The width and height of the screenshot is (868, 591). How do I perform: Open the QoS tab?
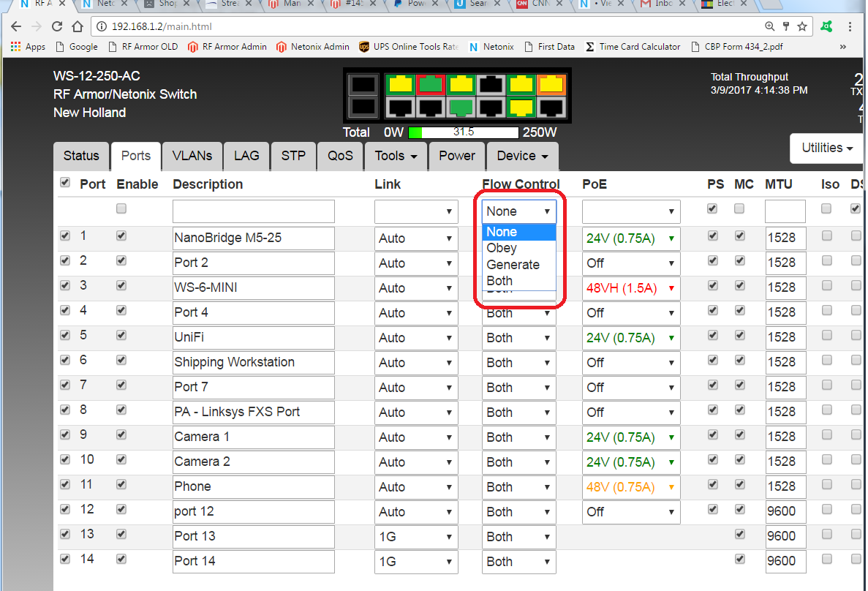[340, 156]
